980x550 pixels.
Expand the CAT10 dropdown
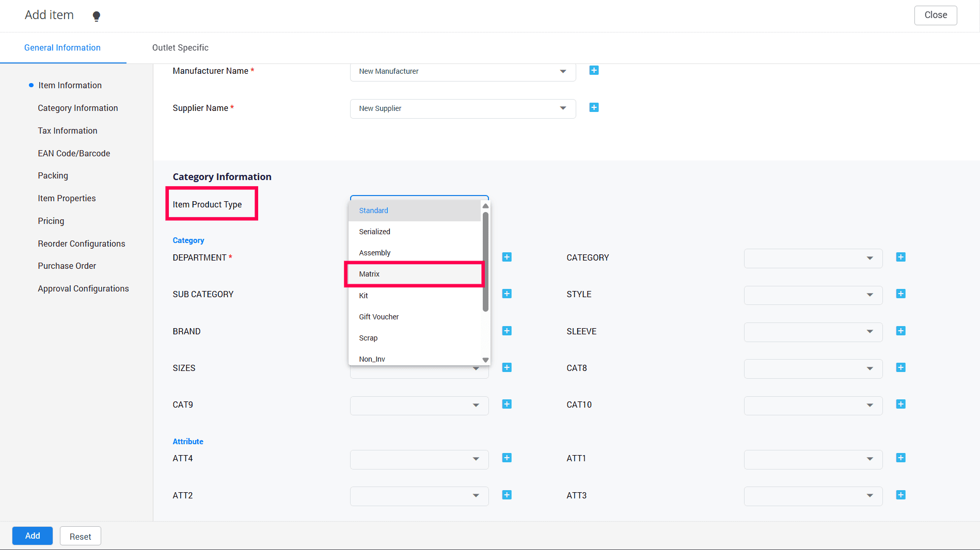click(x=813, y=406)
